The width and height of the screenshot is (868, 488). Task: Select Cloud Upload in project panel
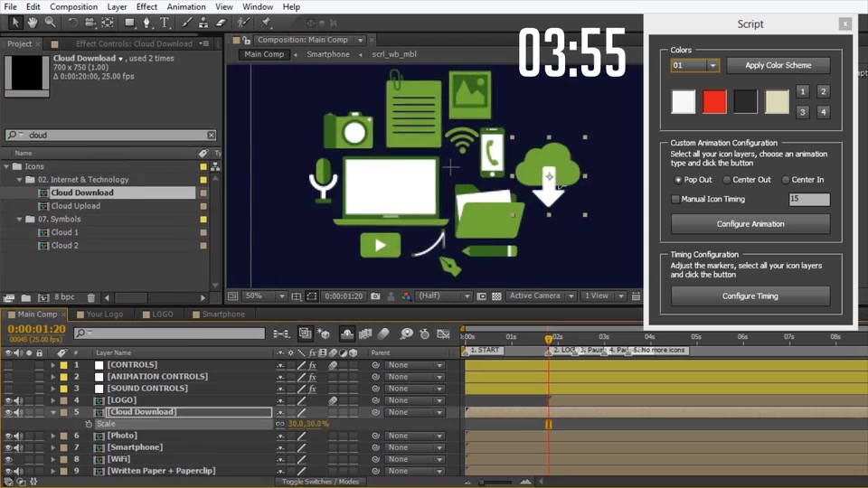pos(76,206)
